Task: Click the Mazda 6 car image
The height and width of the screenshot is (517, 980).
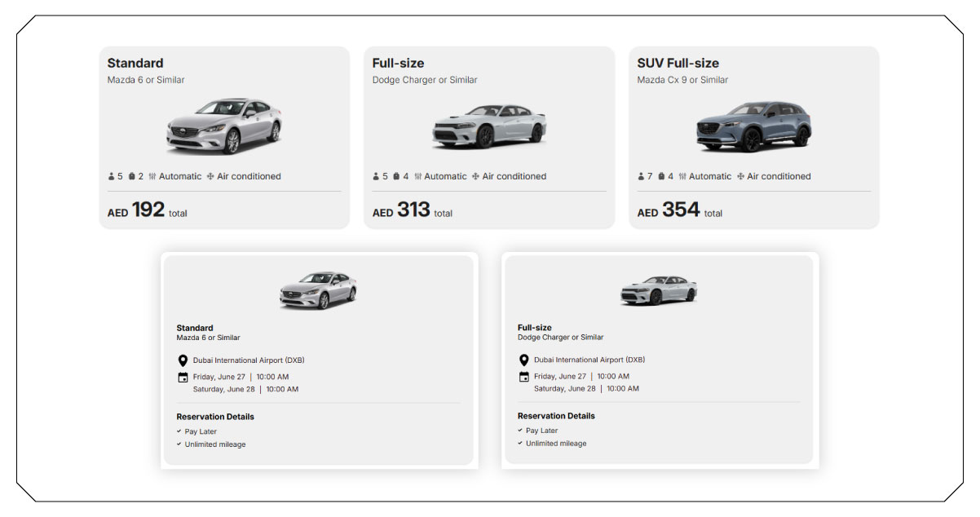Action: tap(226, 125)
